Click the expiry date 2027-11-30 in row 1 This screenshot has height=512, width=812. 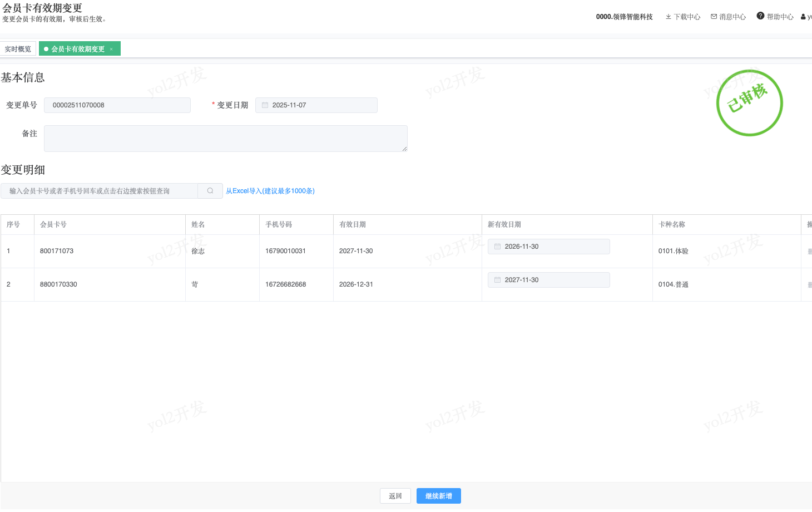(x=356, y=251)
